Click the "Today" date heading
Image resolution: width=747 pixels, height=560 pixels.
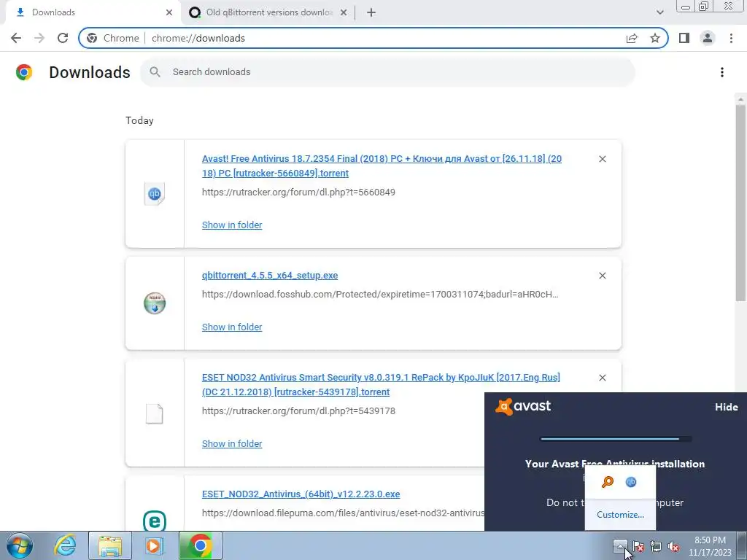139,120
